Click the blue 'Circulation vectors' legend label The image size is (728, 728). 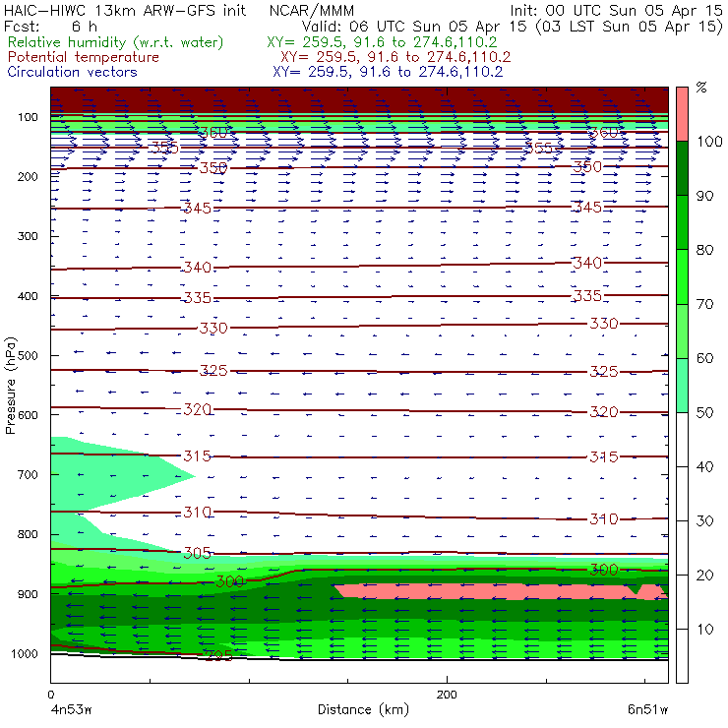72,72
